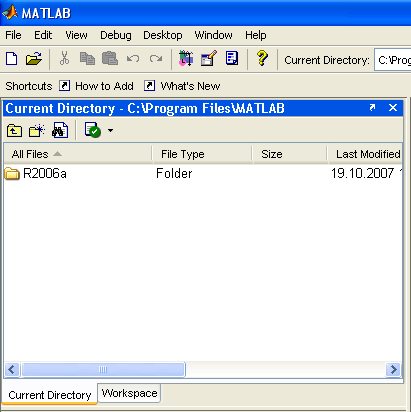The height and width of the screenshot is (412, 411).
Task: Sort by the All Files column header
Action: pos(78,154)
